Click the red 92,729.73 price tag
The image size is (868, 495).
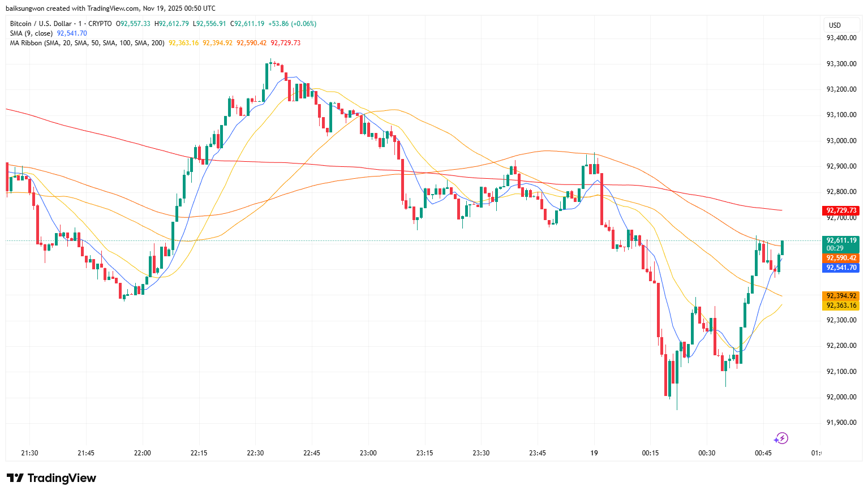click(841, 210)
